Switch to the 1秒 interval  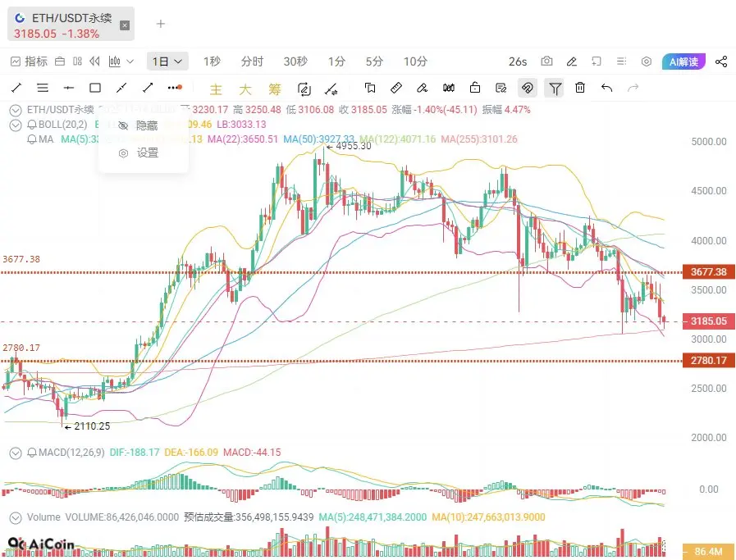coord(212,61)
